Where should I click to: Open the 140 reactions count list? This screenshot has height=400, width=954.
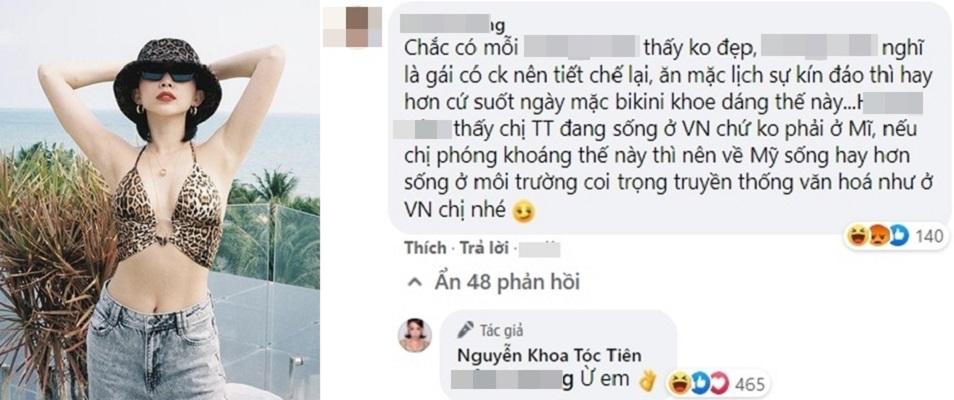click(x=930, y=236)
